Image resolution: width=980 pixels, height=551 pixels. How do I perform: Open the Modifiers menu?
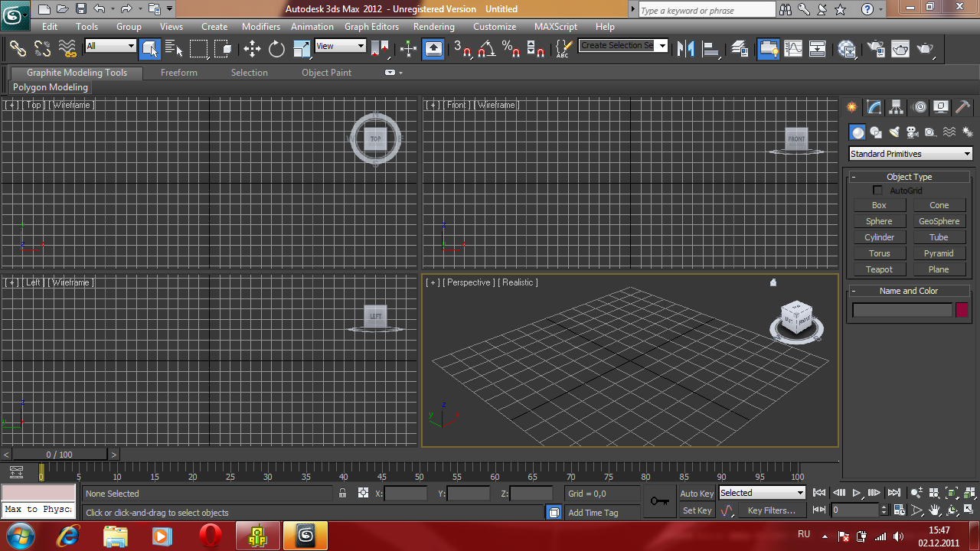coord(261,27)
